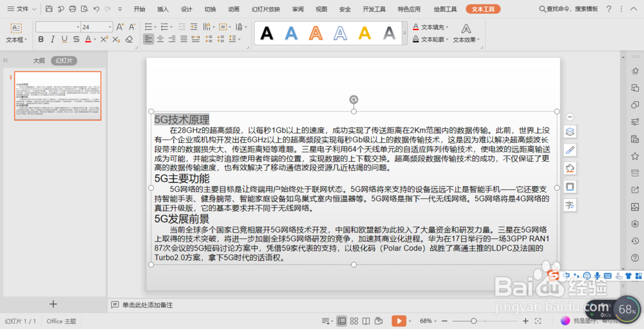
Task: Toggle italic formatting
Action: [53, 39]
